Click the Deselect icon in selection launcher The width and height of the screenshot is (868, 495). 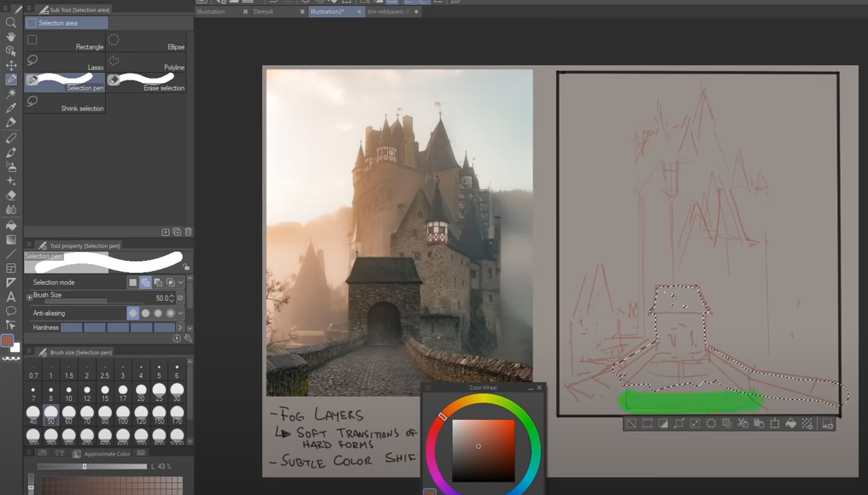pos(631,423)
